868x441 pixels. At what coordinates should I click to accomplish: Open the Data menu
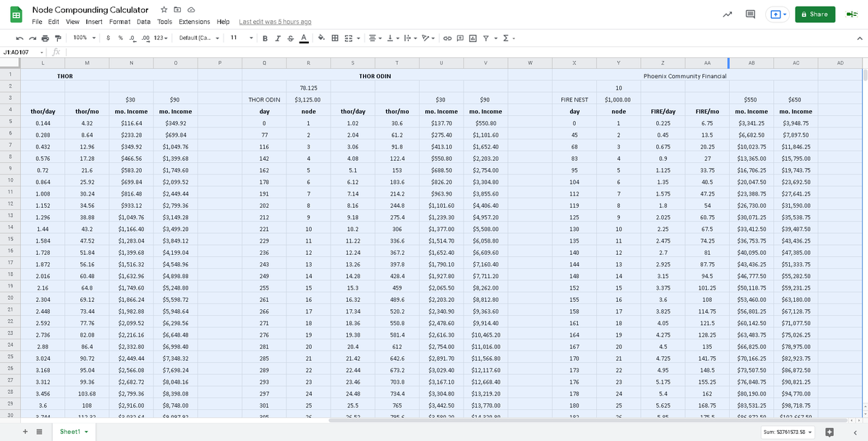[143, 22]
